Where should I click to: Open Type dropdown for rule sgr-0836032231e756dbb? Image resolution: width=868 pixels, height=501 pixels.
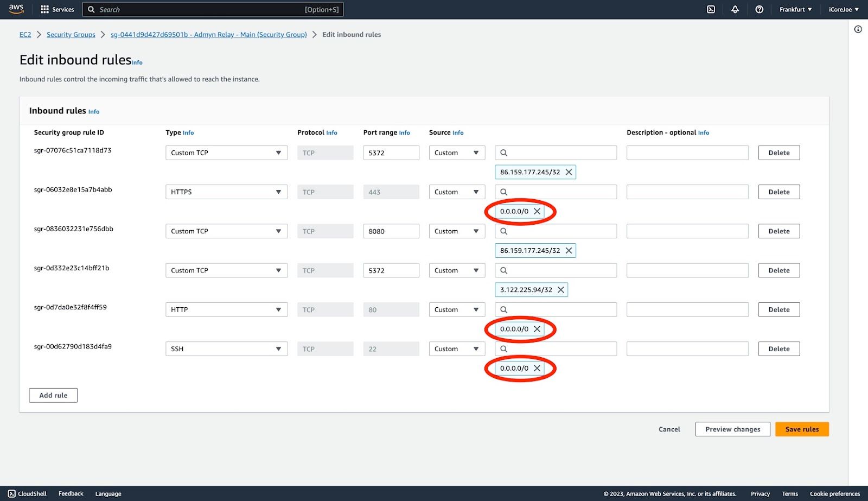226,231
